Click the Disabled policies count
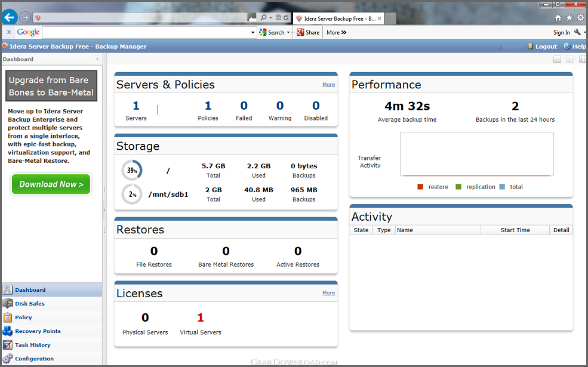This screenshot has width=588, height=367. point(316,106)
